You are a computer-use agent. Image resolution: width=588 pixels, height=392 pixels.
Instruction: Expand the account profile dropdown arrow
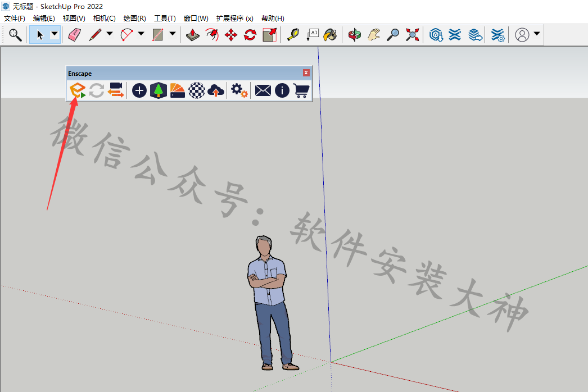[537, 34]
